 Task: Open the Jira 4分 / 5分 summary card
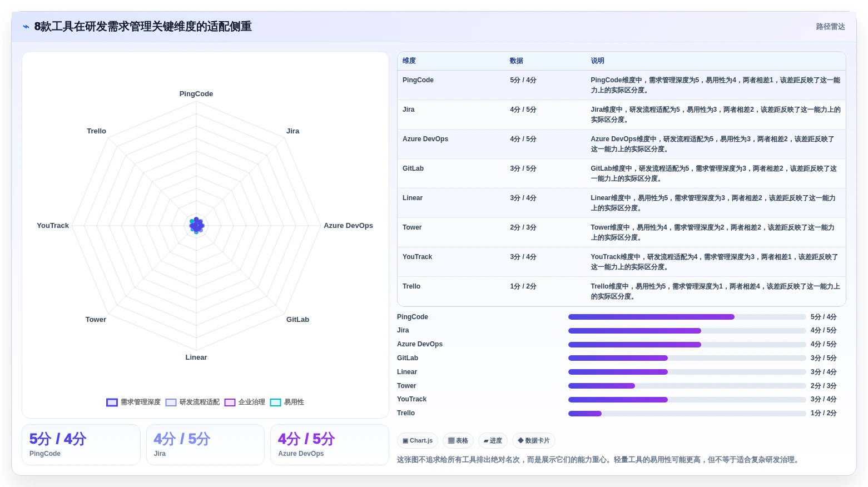pos(205,445)
